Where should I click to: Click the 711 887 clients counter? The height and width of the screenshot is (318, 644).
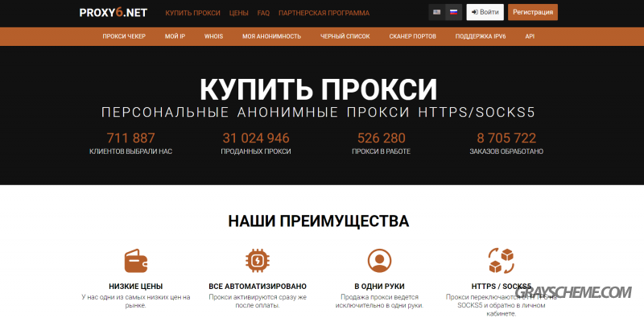point(130,138)
